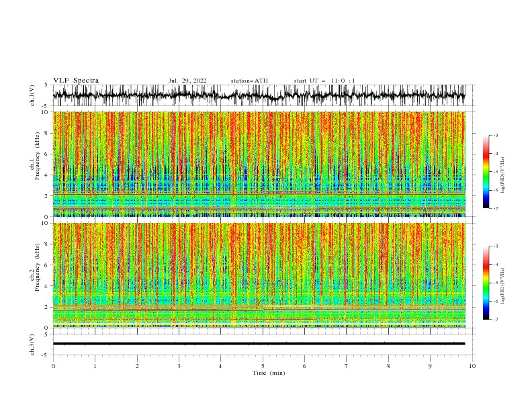Click time axis tick label "10"
Image resolution: width=532 pixels, height=411 pixels.
[x=472, y=366]
